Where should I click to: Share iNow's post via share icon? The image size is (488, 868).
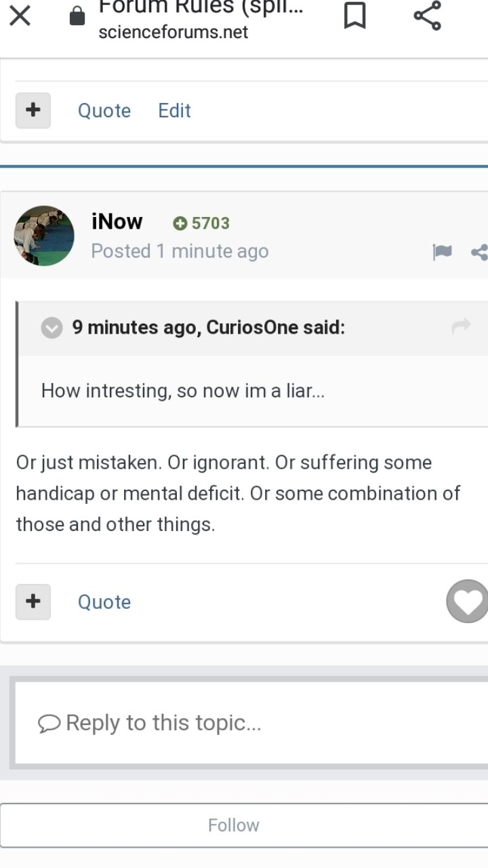[x=479, y=252]
